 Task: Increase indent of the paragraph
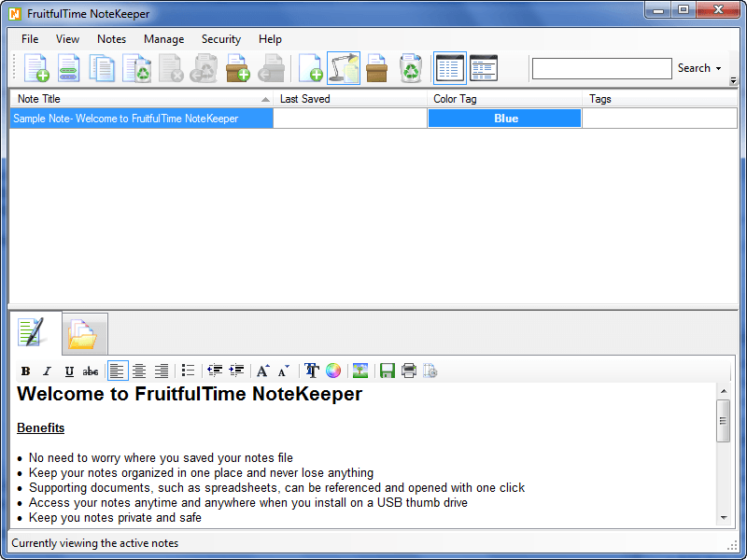(237, 371)
